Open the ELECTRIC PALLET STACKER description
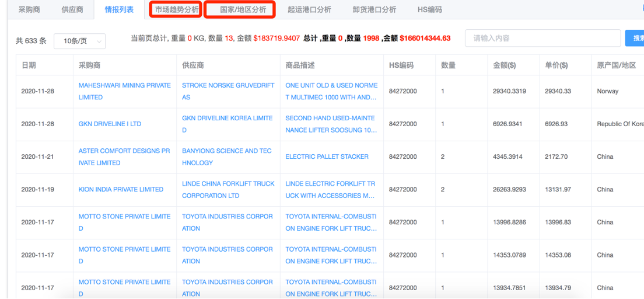Image resolution: width=644 pixels, height=299 pixels. coord(327,157)
